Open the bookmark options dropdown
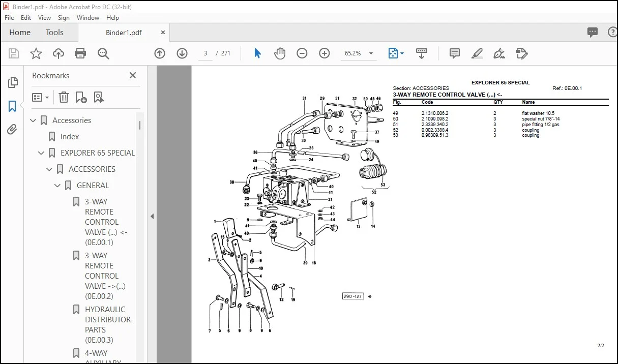 tap(41, 97)
